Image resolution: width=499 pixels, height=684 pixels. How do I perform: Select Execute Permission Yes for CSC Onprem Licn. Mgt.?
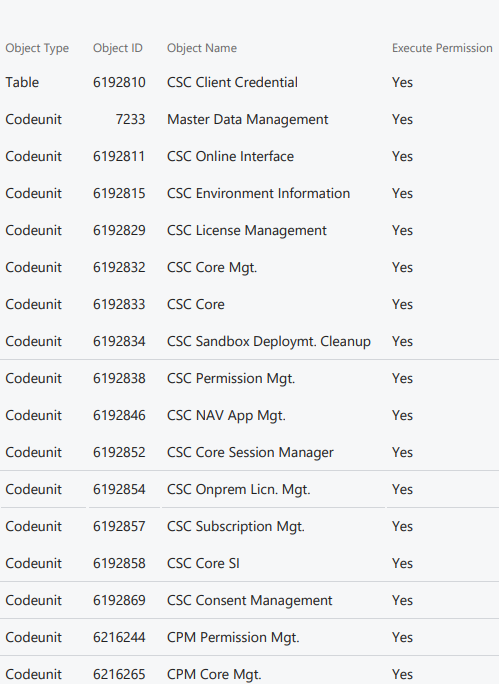(x=402, y=489)
